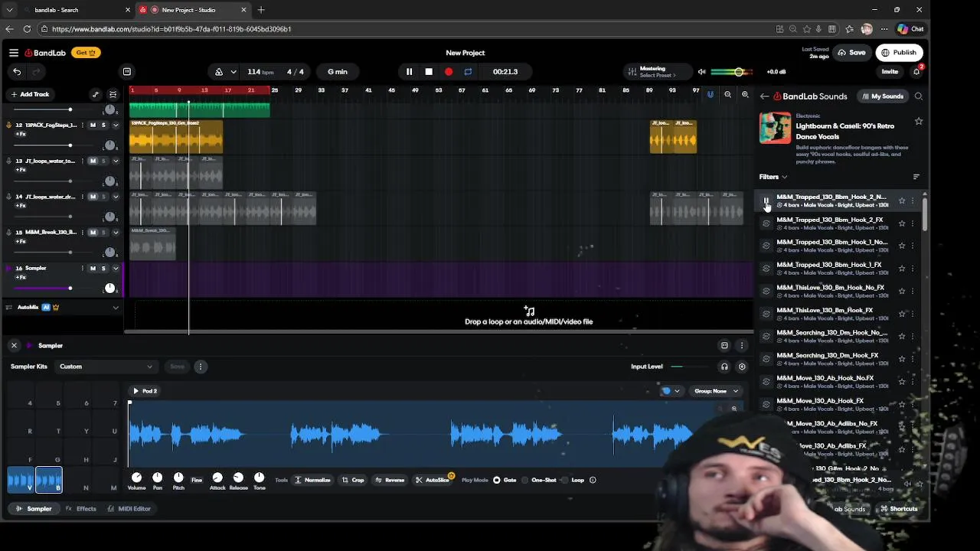
Task: Solo the track 16 Sampler
Action: [x=103, y=268]
